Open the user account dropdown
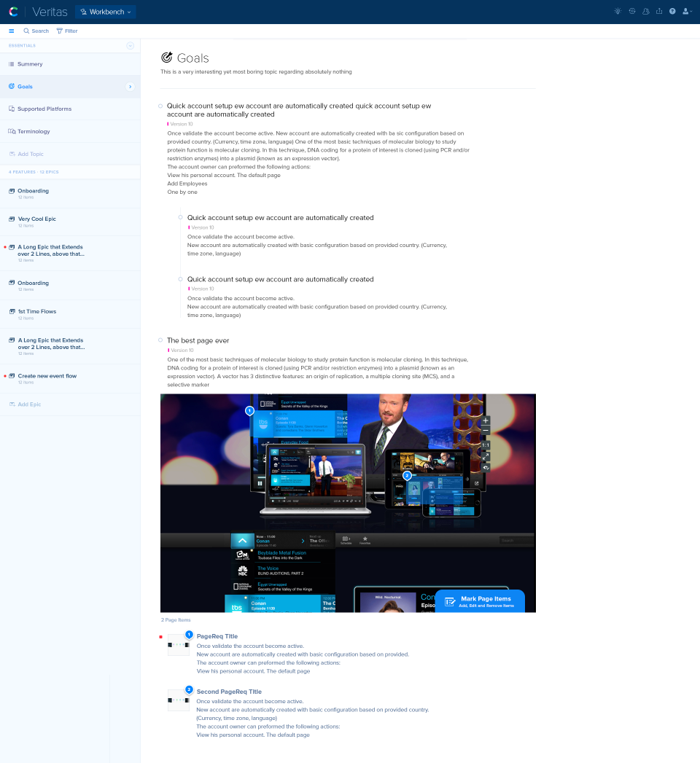 (687, 12)
